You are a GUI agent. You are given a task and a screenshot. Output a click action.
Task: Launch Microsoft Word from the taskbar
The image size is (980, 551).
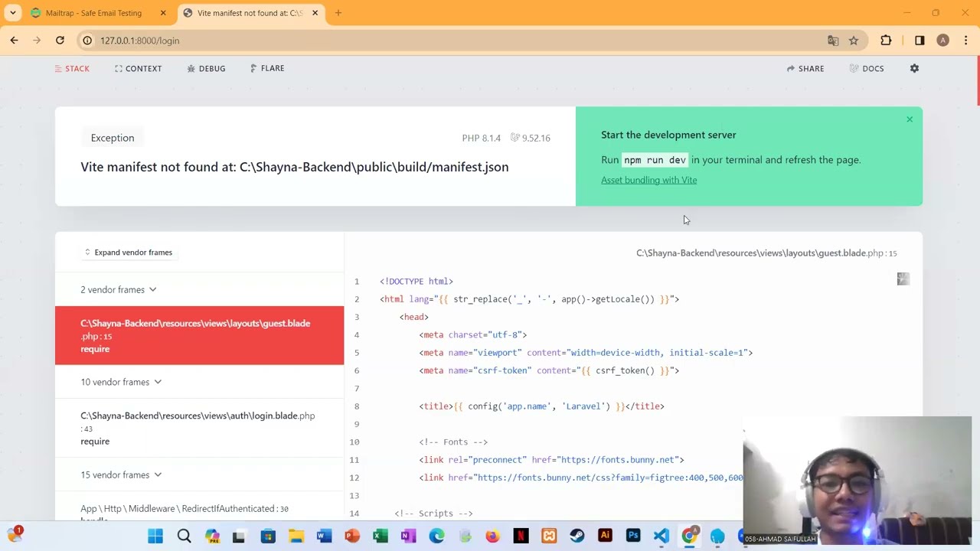coord(324,536)
